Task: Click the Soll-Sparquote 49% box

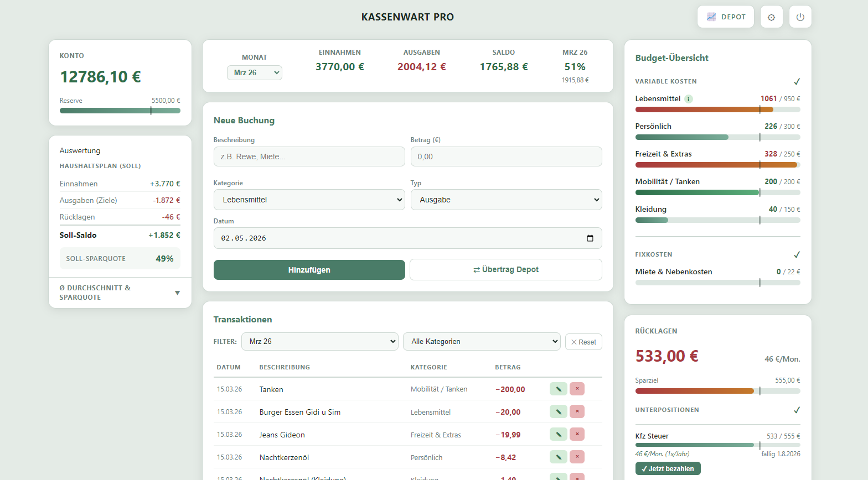Action: (x=120, y=258)
